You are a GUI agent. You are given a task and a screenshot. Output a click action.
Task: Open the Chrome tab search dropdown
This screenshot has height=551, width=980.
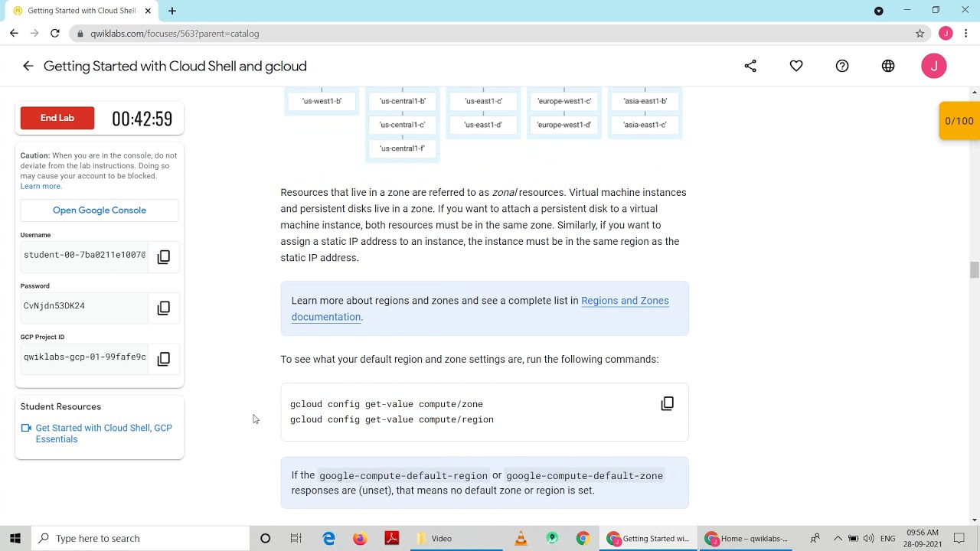click(879, 11)
